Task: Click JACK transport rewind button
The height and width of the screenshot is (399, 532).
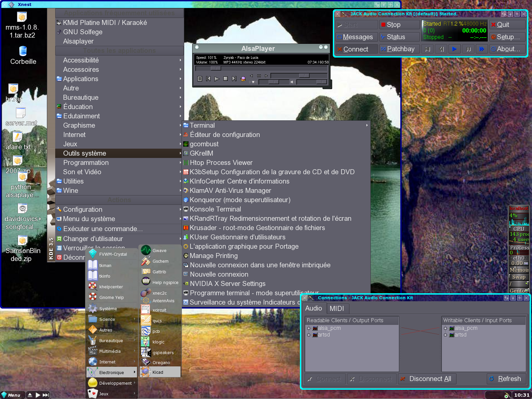Action: coord(428,49)
